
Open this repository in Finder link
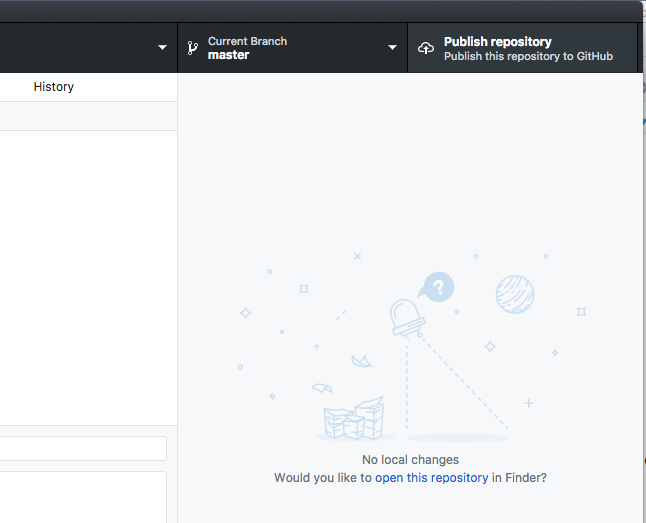[431, 478]
